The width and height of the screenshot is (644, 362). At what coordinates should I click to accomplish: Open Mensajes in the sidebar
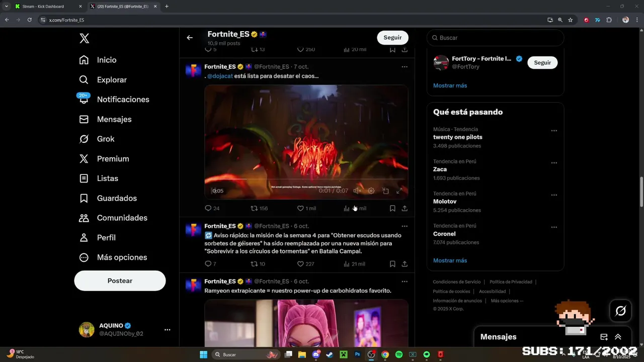coord(105,119)
